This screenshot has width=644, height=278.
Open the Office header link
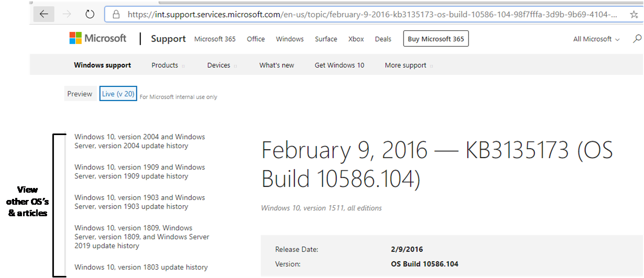(256, 39)
